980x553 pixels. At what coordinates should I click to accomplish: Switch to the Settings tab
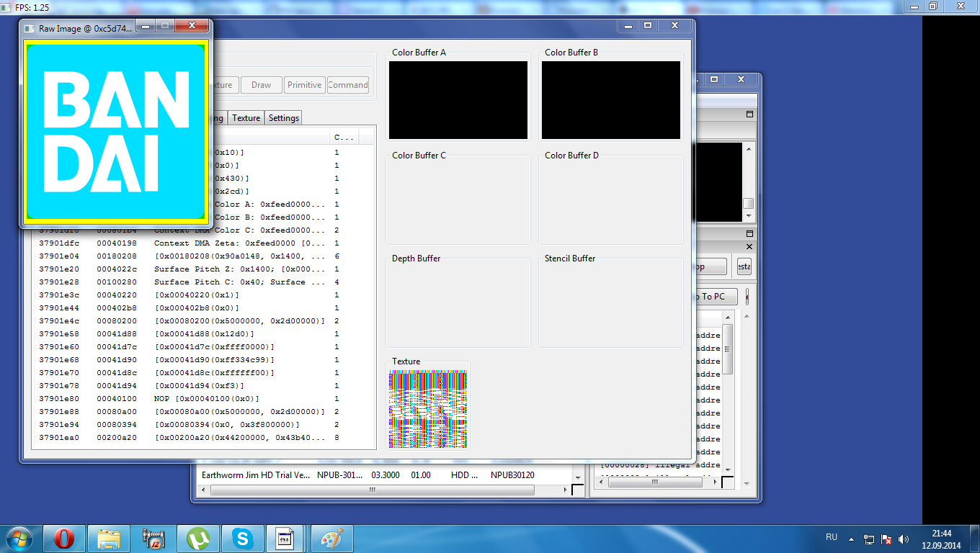(283, 118)
